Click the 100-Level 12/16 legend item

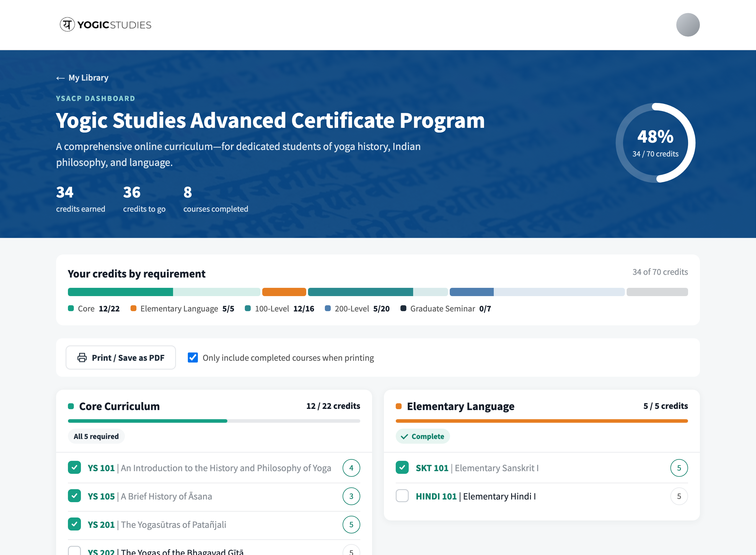tap(280, 308)
